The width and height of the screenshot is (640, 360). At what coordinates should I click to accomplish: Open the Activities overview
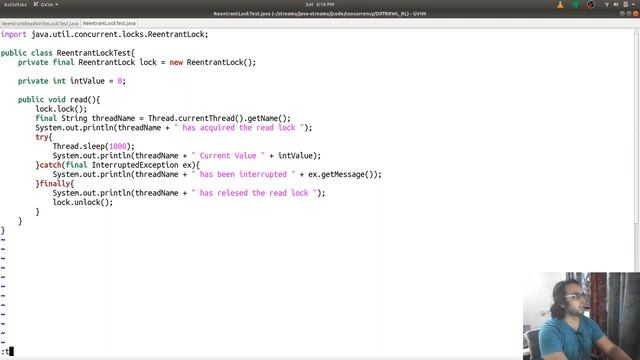pos(15,4)
